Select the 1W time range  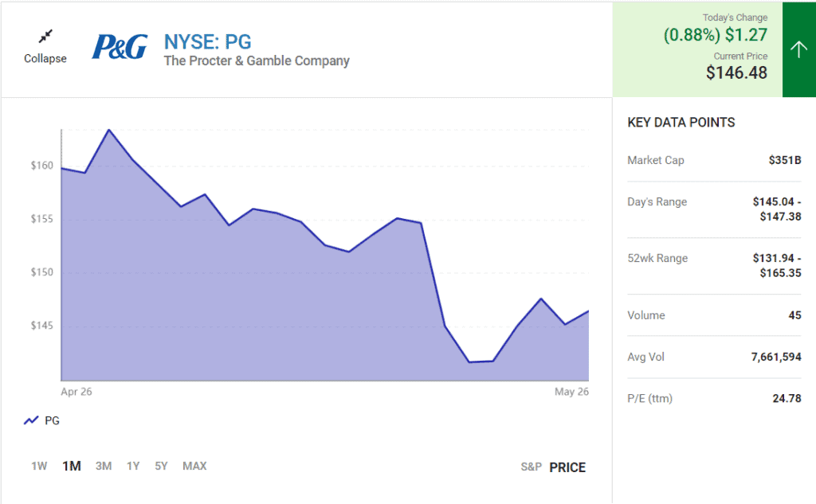point(39,466)
